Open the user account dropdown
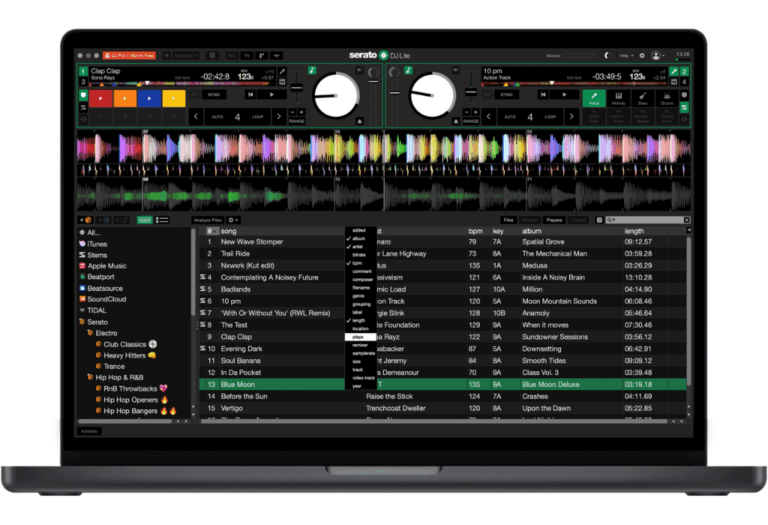The width and height of the screenshot is (768, 525). 658,56
